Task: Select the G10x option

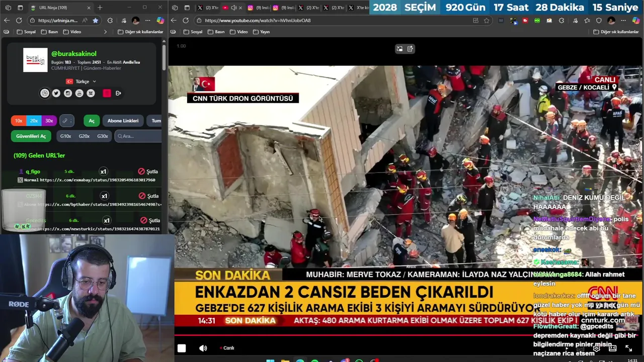Action: pos(65,136)
